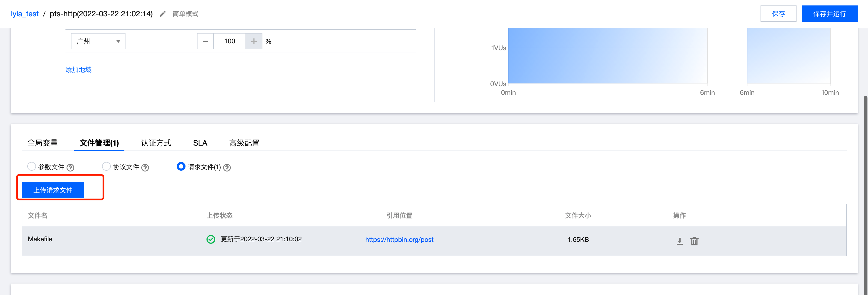Click help icon next to 参数文件

tap(70, 167)
